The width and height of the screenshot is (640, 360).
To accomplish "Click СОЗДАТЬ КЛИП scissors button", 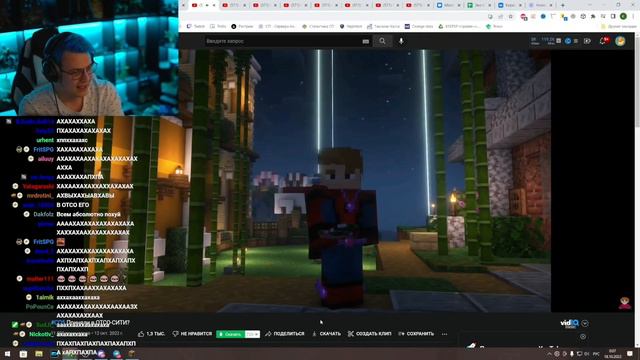I will (x=369, y=334).
